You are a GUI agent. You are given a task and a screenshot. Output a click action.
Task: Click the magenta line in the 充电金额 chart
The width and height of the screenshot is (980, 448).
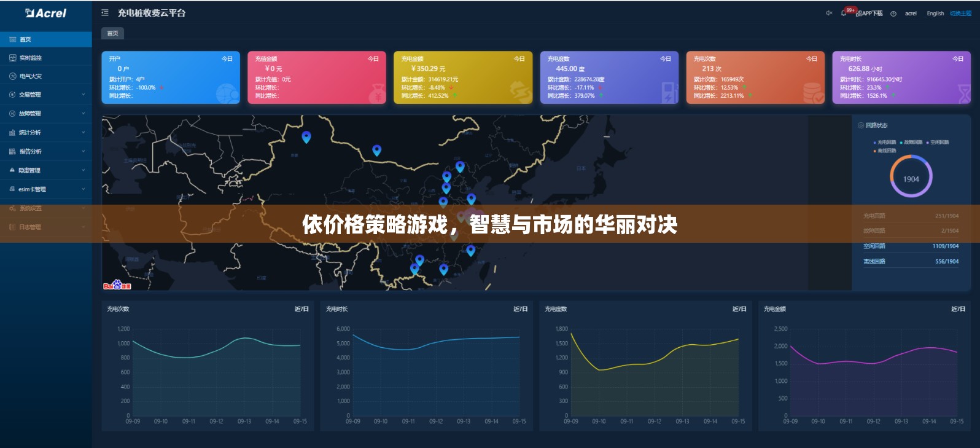[874, 363]
